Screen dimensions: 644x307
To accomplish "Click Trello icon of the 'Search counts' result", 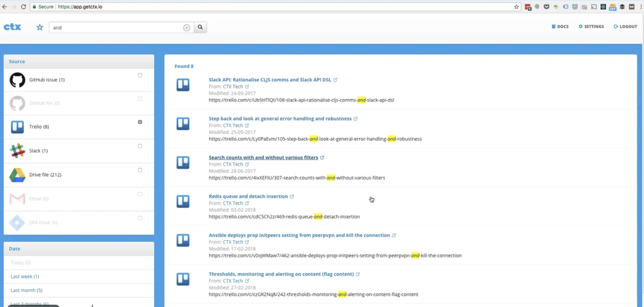I will click(x=183, y=163).
